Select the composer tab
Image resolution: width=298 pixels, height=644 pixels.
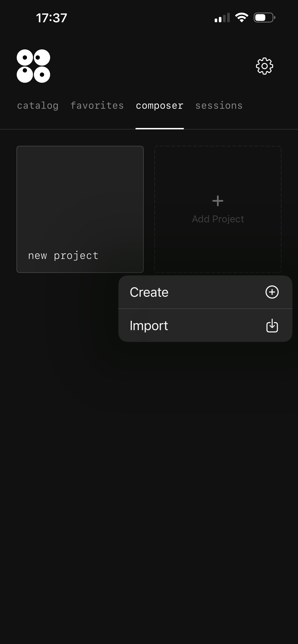click(x=160, y=106)
